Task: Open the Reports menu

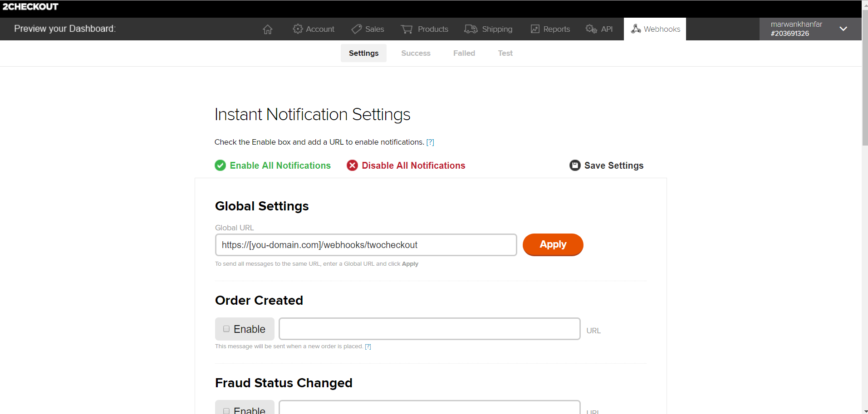Action: [x=550, y=29]
